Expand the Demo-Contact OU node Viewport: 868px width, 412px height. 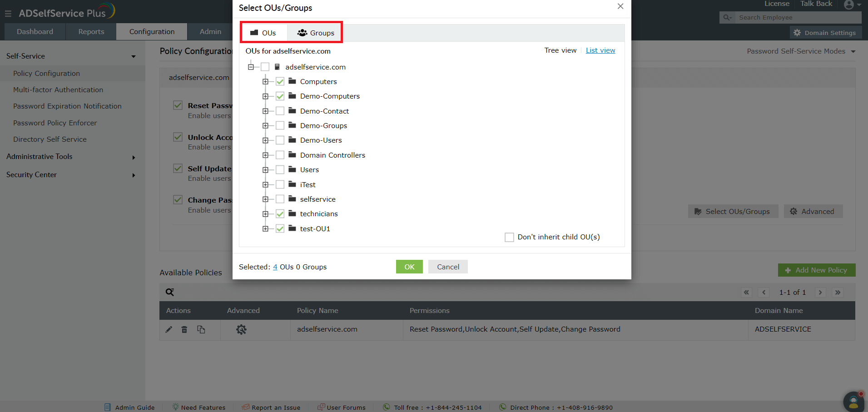point(265,111)
